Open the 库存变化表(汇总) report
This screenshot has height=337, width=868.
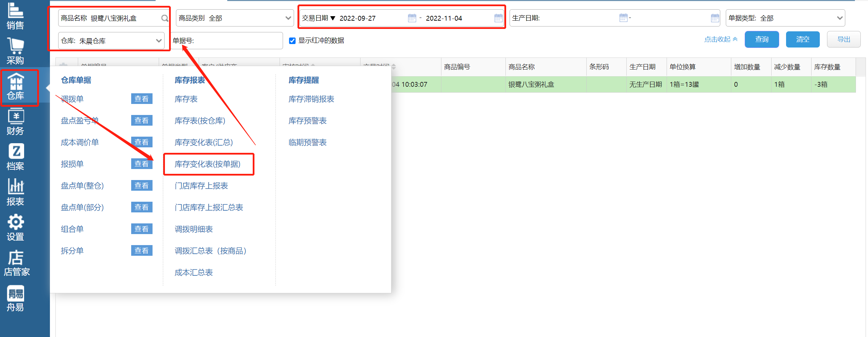(x=203, y=143)
